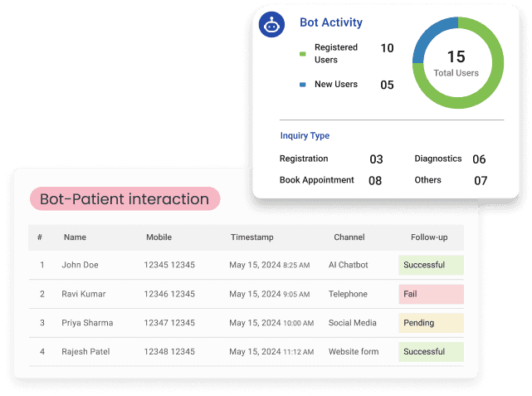Viewport: 532px width, 396px height.
Task: Click the Registration inquiry count 03
Action: pyautogui.click(x=376, y=159)
